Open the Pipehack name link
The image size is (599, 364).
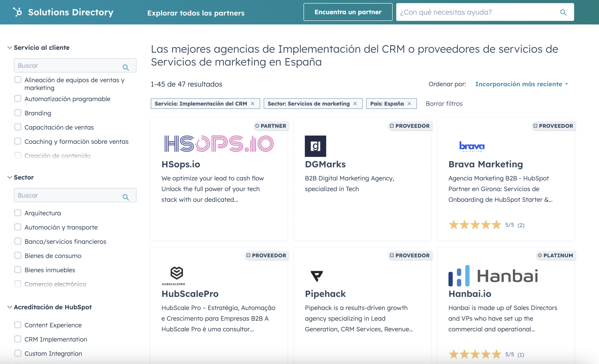(325, 294)
